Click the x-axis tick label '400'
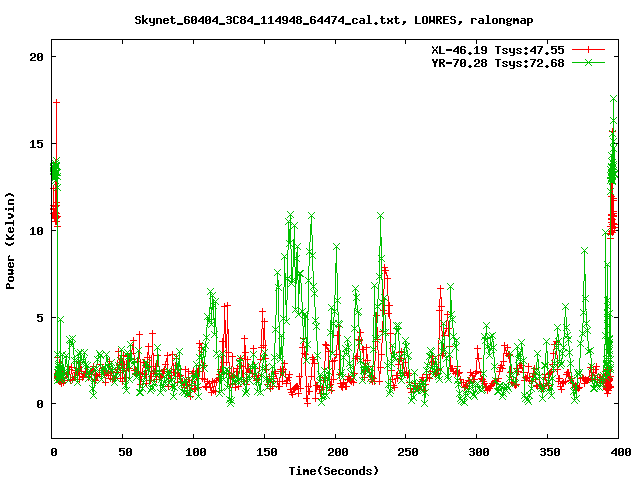Screen dimensions: 640x480 [x=621, y=452]
